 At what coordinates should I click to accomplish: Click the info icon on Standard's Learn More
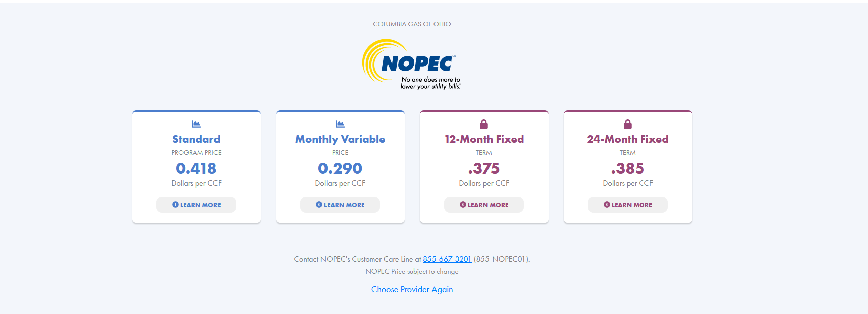pos(175,205)
